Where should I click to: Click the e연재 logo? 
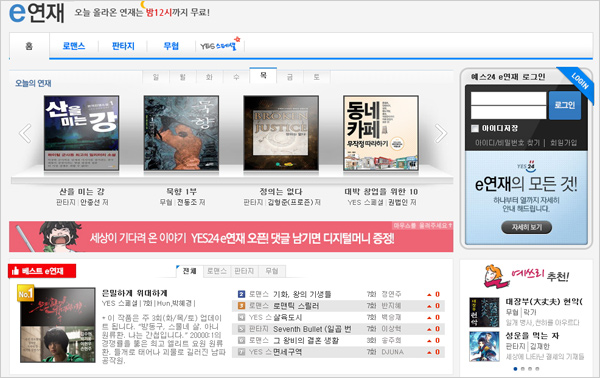(36, 12)
